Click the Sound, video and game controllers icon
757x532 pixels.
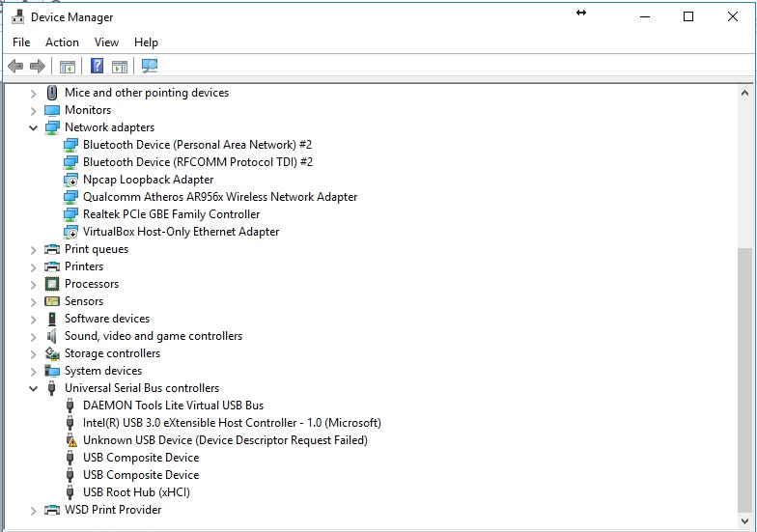click(x=52, y=336)
